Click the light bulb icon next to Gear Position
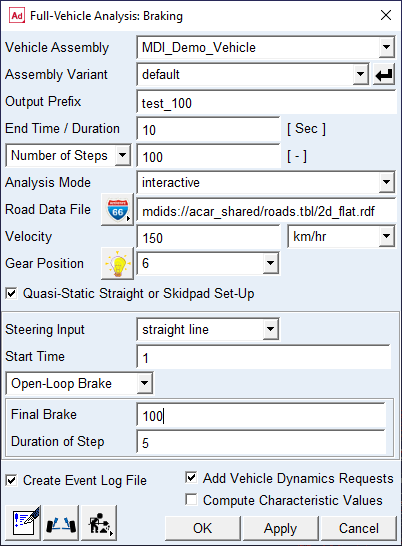This screenshot has width=402, height=546. click(x=117, y=264)
